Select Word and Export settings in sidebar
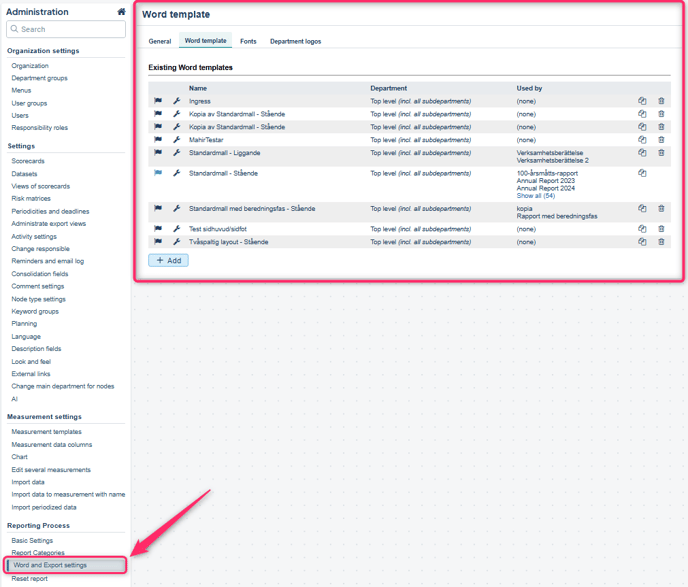This screenshot has width=688, height=587. coord(50,565)
